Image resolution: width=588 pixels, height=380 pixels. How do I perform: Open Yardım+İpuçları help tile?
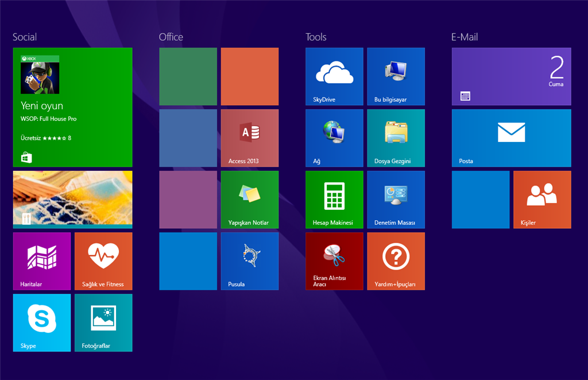click(x=396, y=261)
